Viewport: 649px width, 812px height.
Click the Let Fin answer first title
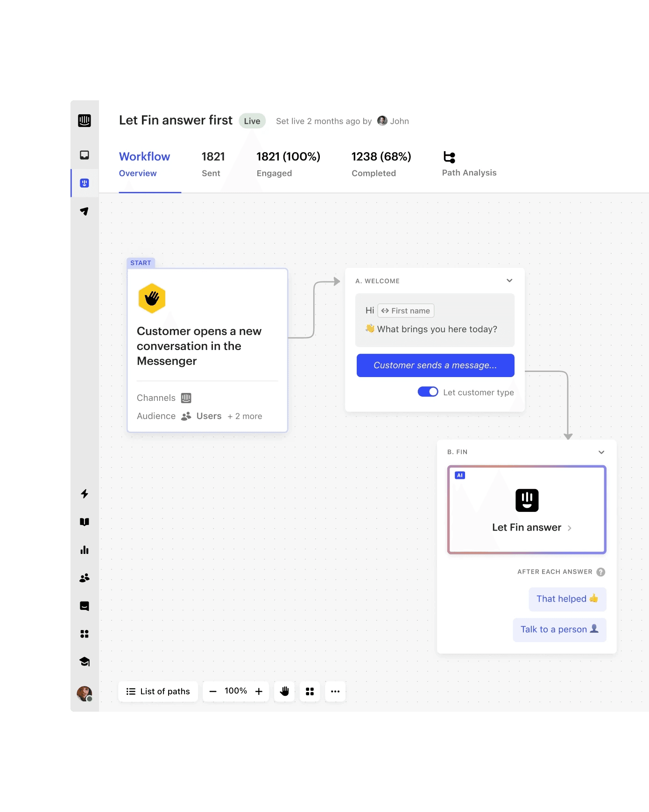[176, 120]
